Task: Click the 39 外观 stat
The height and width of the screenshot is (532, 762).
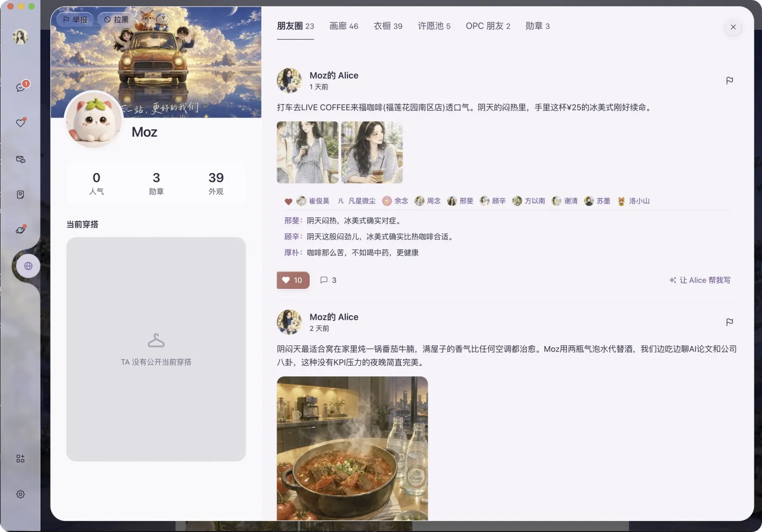Action: point(216,183)
